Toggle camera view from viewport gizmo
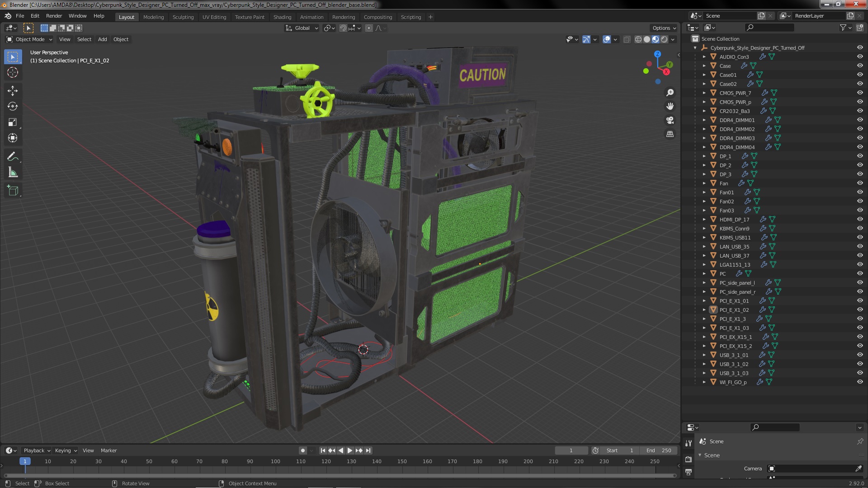 pyautogui.click(x=670, y=120)
